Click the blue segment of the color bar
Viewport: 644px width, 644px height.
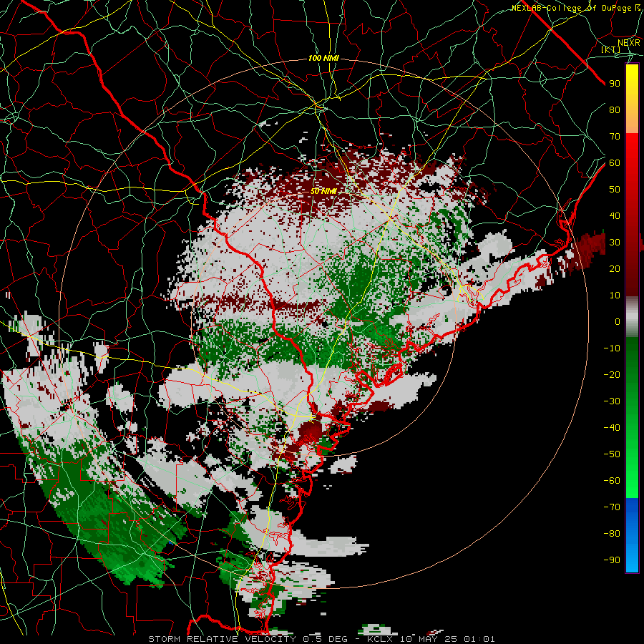(x=632, y=535)
